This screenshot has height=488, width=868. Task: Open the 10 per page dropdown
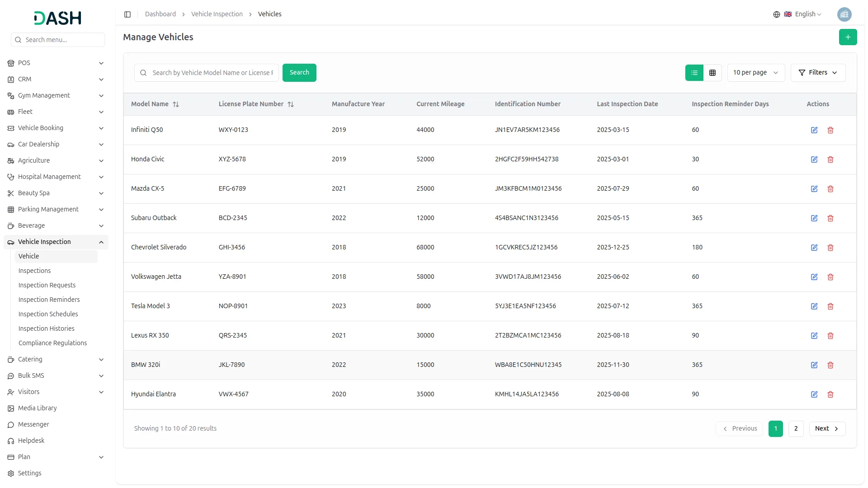click(x=755, y=73)
